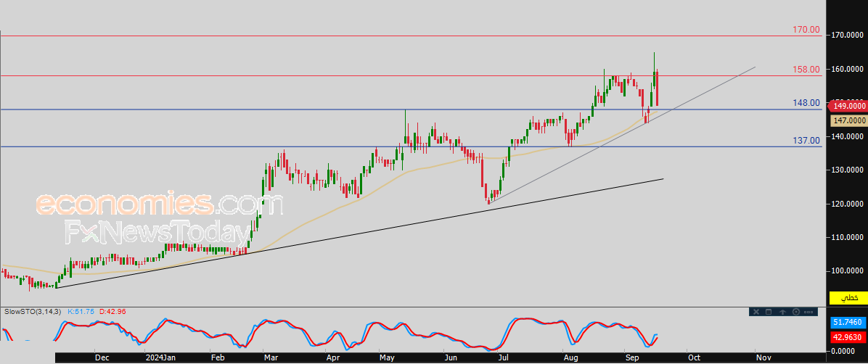
Task: Click the 170.0000 price axis value
Action: point(849,36)
